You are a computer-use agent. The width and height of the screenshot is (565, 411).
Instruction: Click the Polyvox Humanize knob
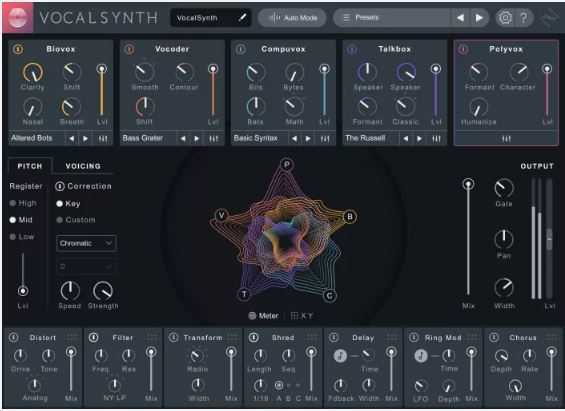pos(478,107)
